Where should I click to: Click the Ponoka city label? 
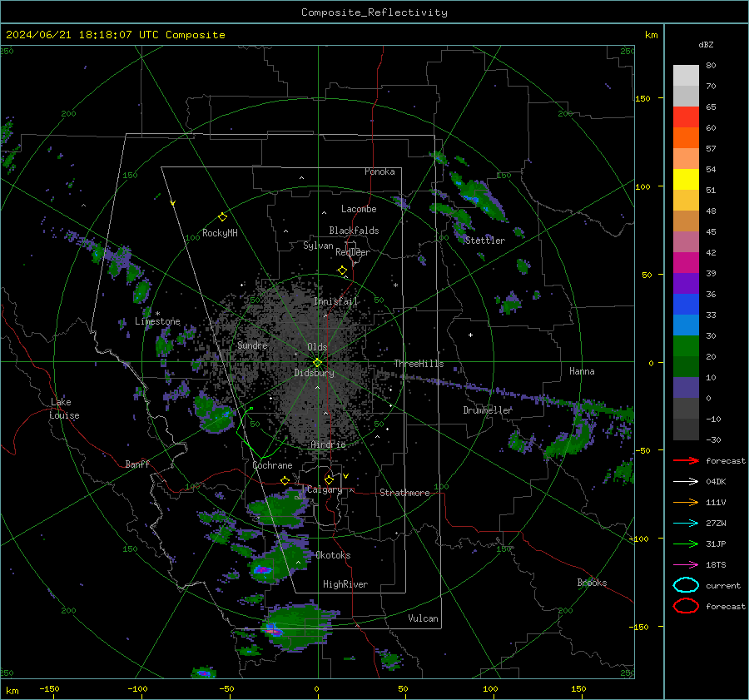379,171
